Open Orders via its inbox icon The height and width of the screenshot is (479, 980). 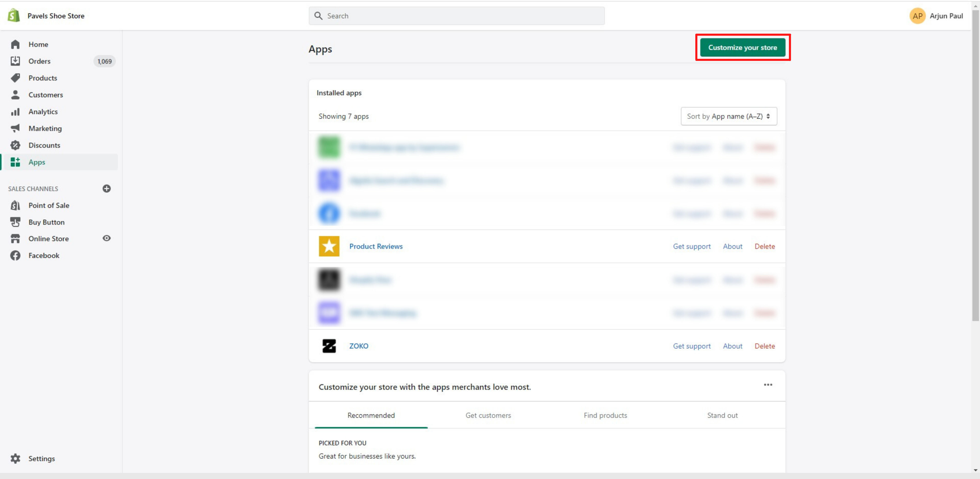(x=15, y=61)
